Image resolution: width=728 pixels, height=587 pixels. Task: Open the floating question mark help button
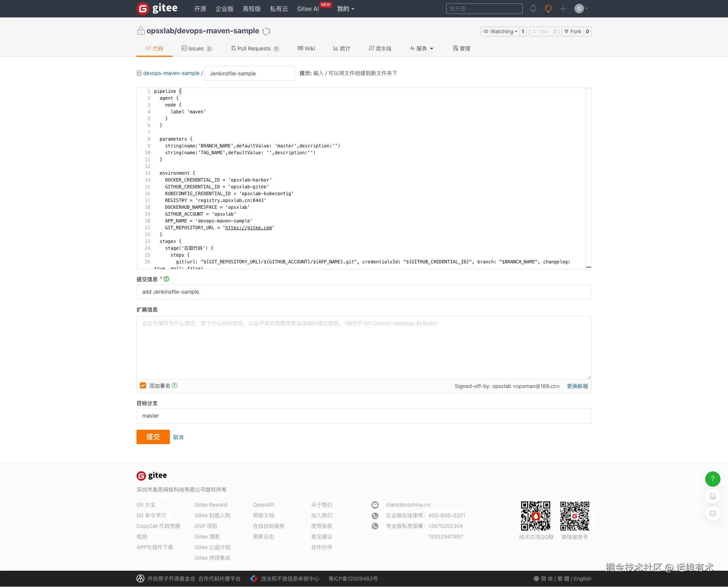(x=712, y=479)
